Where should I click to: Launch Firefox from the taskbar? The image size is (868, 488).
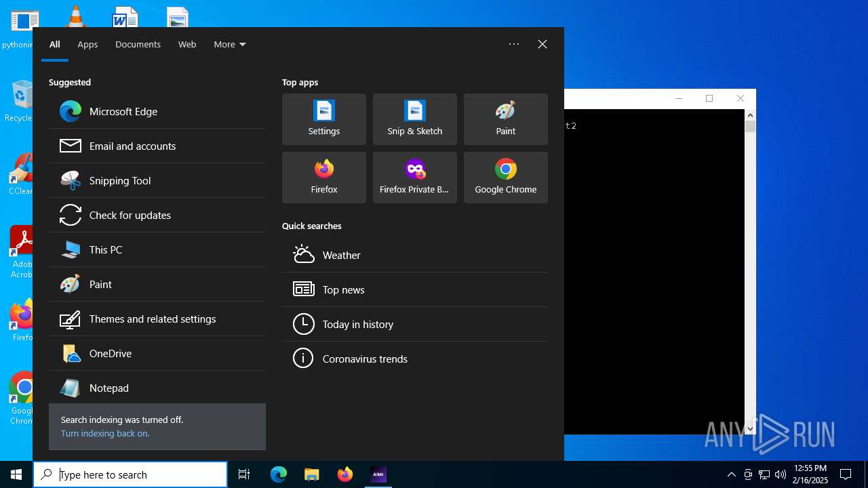345,474
